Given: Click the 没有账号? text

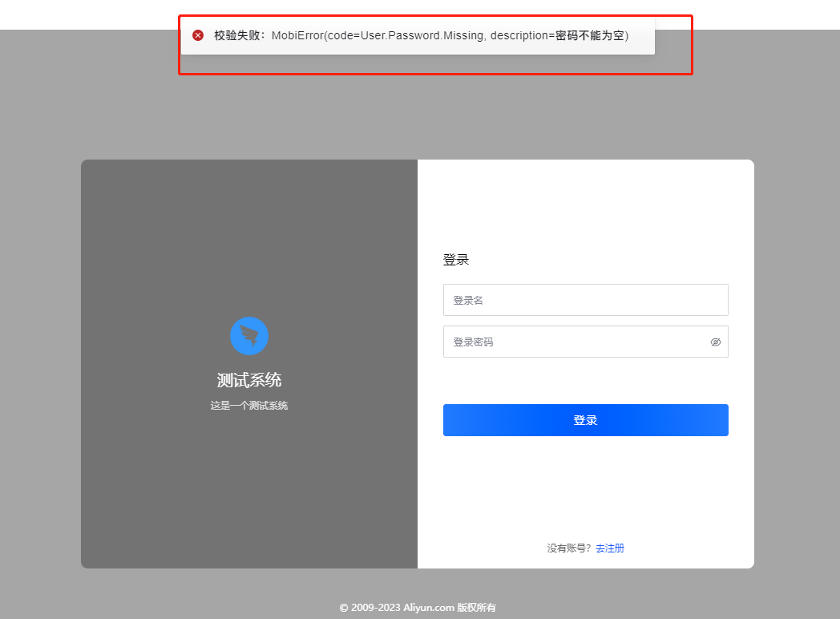Looking at the screenshot, I should 569,548.
